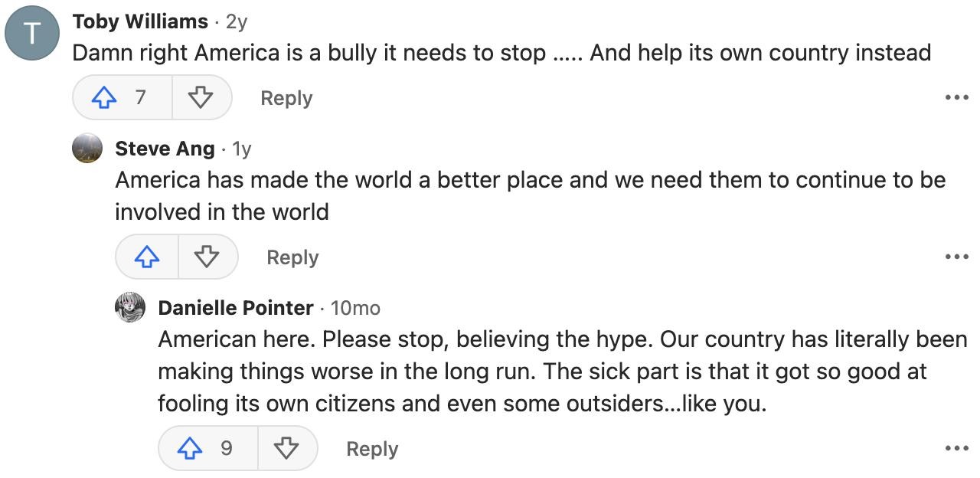
Task: Downvote Steve Ang's comment
Action: [x=207, y=257]
